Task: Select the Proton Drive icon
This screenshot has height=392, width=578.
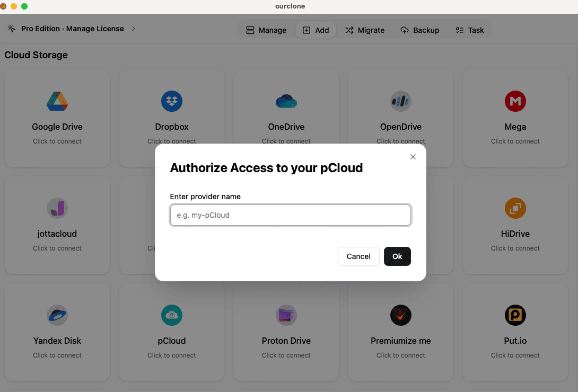Action: pyautogui.click(x=286, y=315)
